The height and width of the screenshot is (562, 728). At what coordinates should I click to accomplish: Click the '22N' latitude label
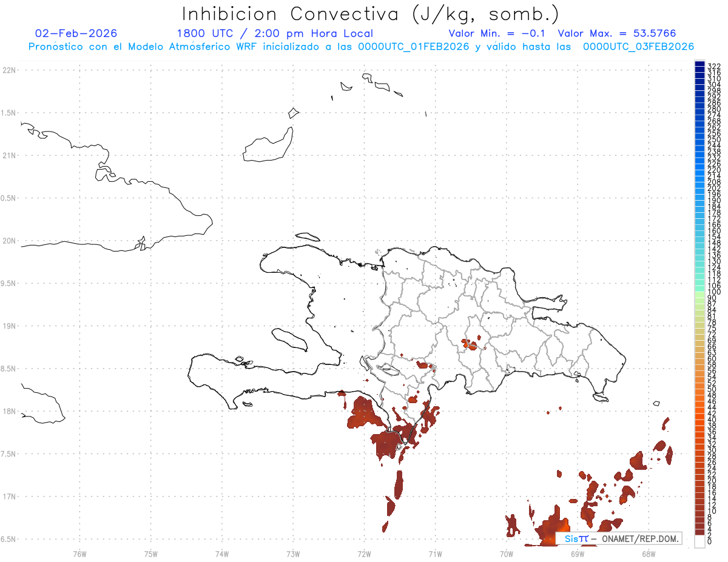9,70
